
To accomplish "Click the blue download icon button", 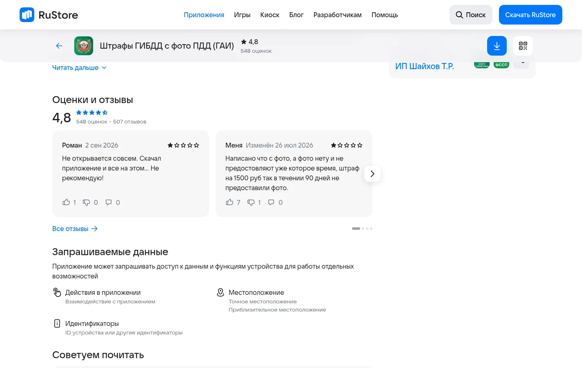I will coord(497,46).
